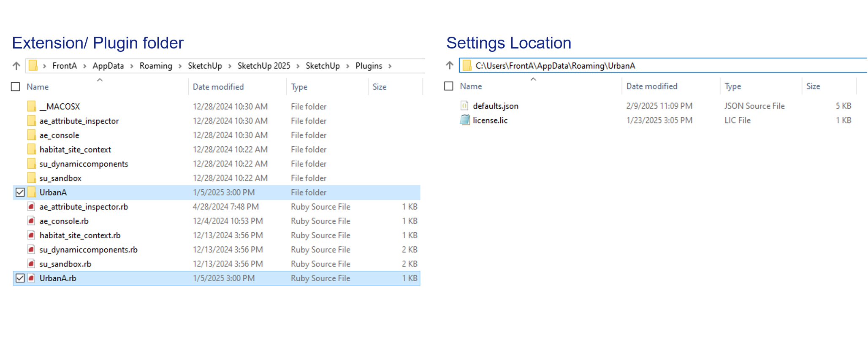Select the habitat_site_context folder name
The image size is (868, 342).
tap(75, 149)
